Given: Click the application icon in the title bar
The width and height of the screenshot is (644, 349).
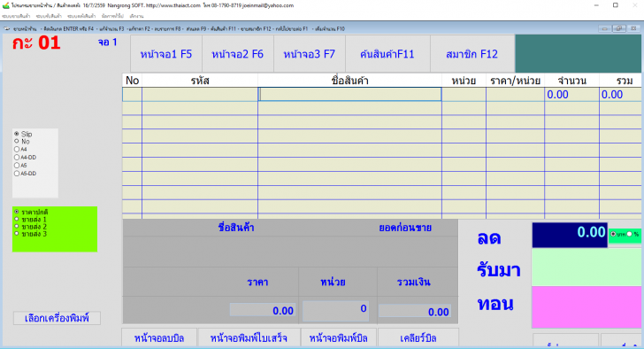Looking at the screenshot, I should pyautogui.click(x=5, y=5).
